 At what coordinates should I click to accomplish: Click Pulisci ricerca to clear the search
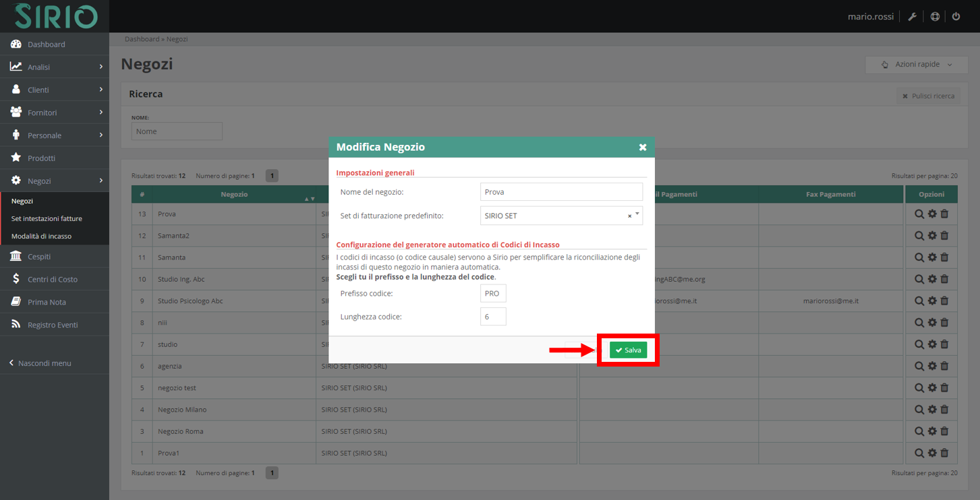pos(929,96)
